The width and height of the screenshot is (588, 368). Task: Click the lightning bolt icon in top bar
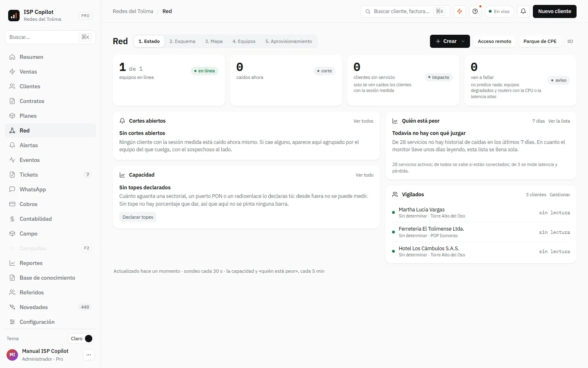[460, 11]
